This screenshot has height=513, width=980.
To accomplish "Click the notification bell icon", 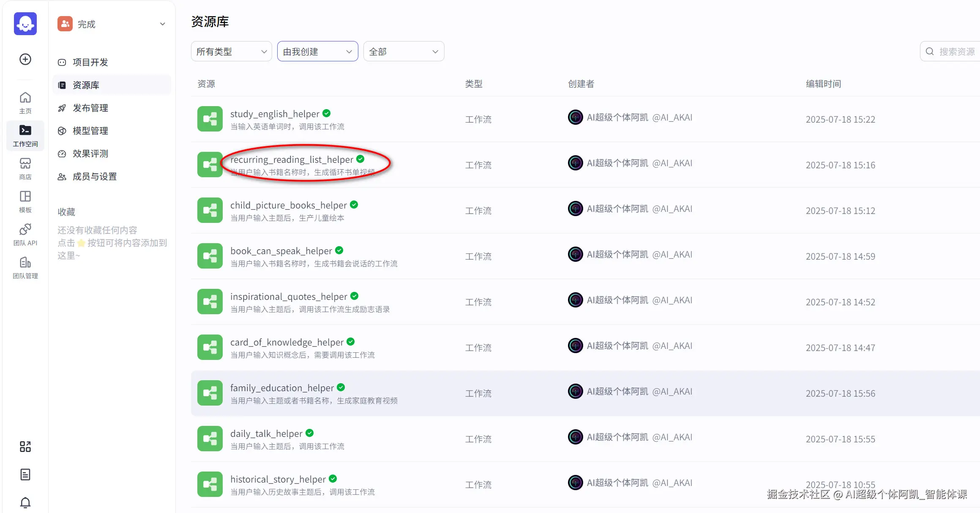I will tap(25, 502).
